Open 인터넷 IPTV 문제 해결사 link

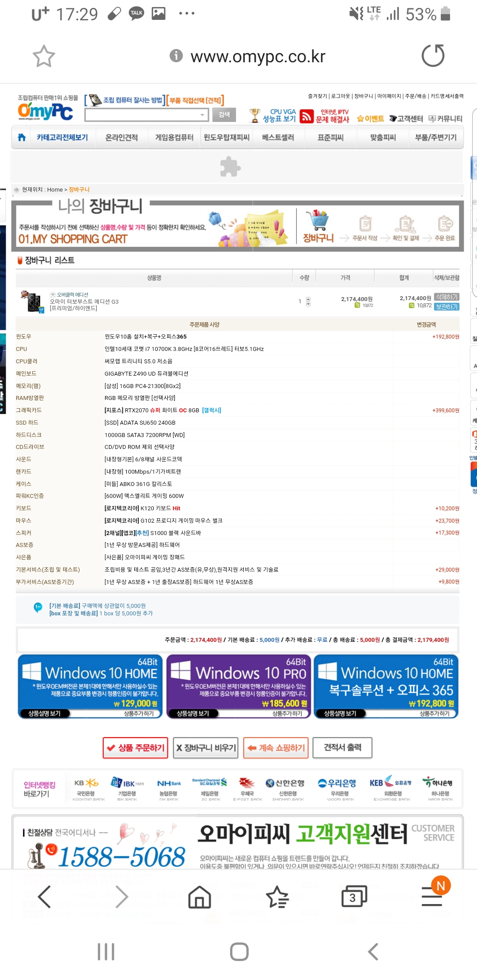(x=325, y=116)
